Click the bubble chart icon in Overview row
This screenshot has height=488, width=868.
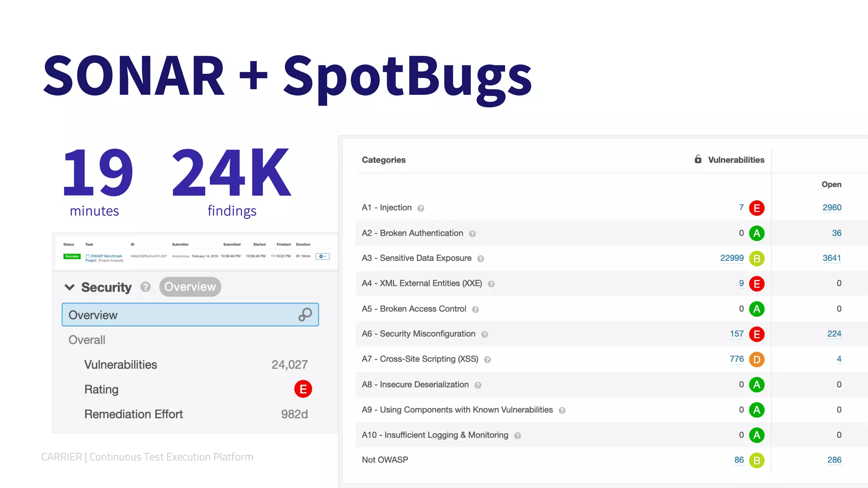pos(305,314)
